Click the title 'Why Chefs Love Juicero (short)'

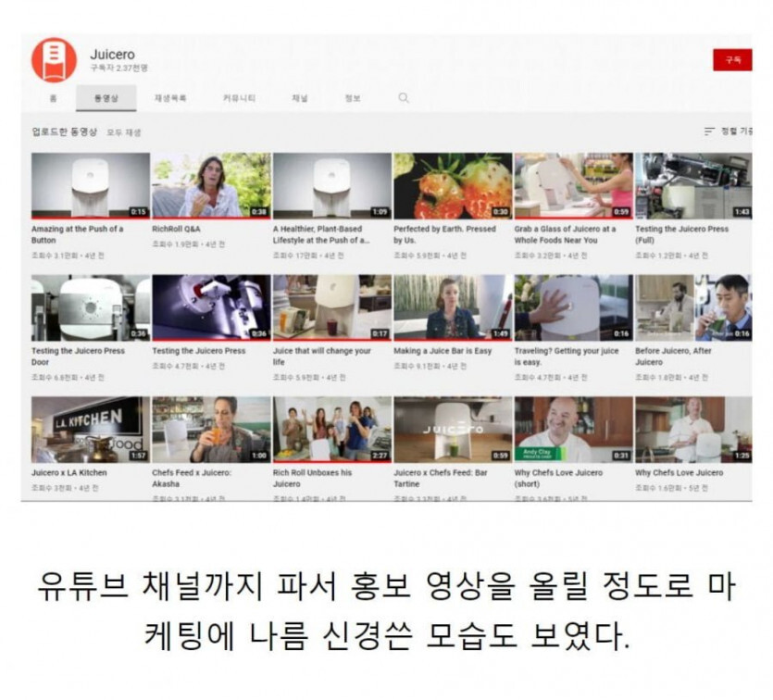(558, 478)
